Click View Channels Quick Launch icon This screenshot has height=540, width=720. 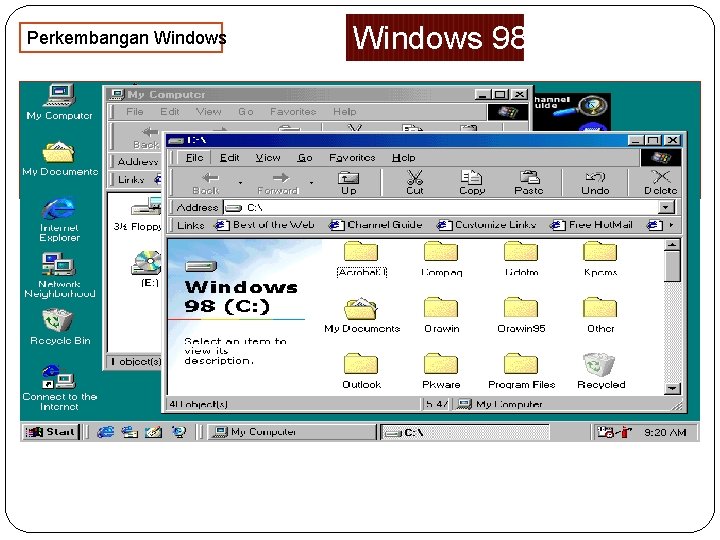[179, 432]
